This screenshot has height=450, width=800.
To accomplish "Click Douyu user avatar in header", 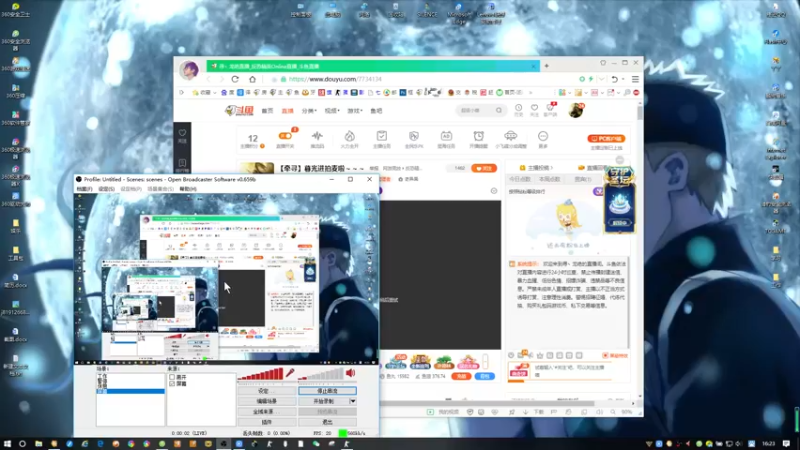I will coord(576,110).
